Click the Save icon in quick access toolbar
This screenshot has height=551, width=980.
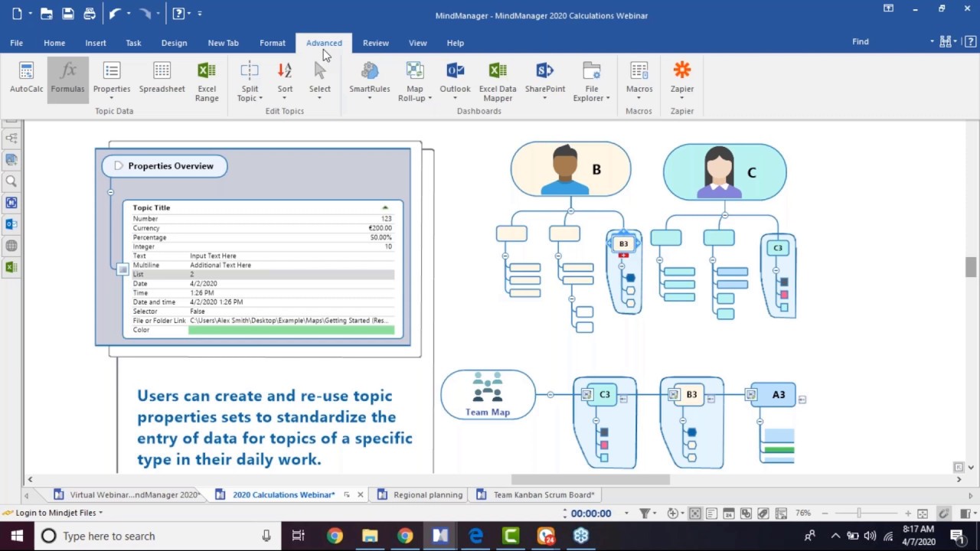click(x=68, y=13)
